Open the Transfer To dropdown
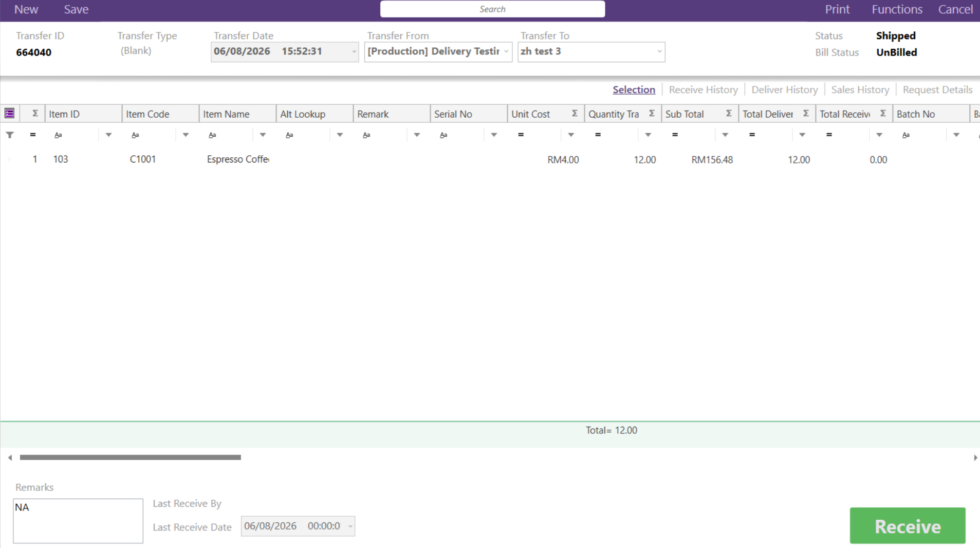 659,51
